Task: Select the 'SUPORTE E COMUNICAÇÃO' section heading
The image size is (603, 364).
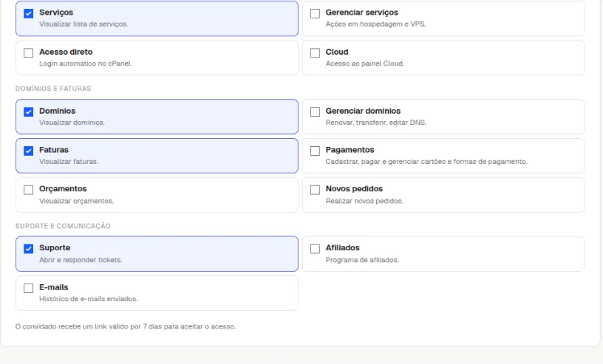Action: (63, 226)
